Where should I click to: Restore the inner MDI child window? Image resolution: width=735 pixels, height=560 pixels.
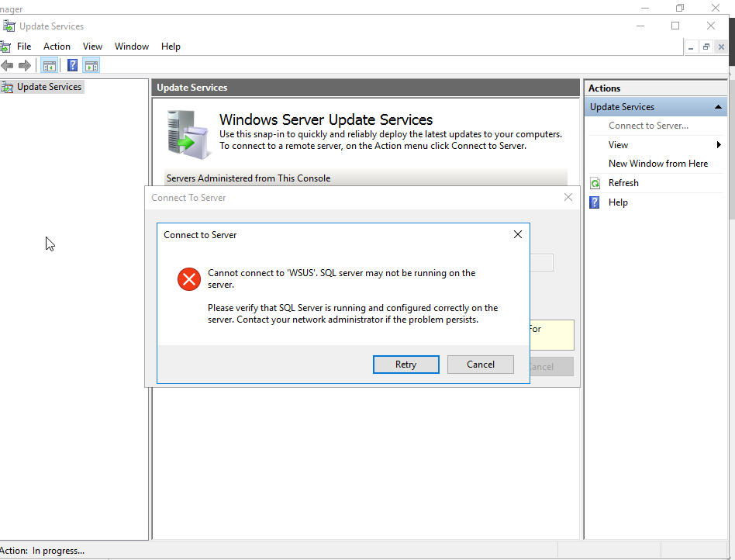706,47
